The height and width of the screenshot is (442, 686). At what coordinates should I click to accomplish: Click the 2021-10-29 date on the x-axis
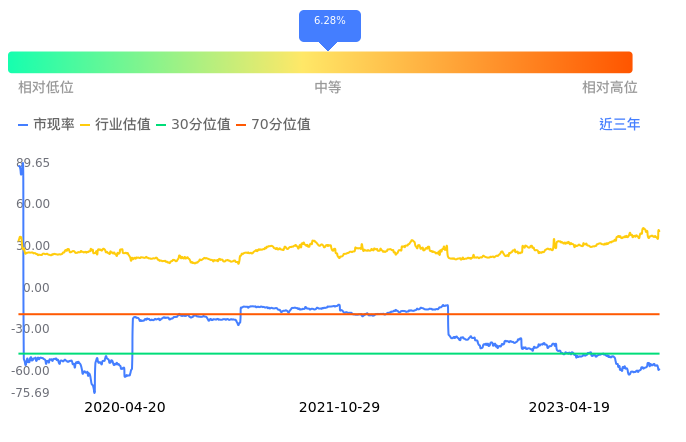click(x=340, y=408)
